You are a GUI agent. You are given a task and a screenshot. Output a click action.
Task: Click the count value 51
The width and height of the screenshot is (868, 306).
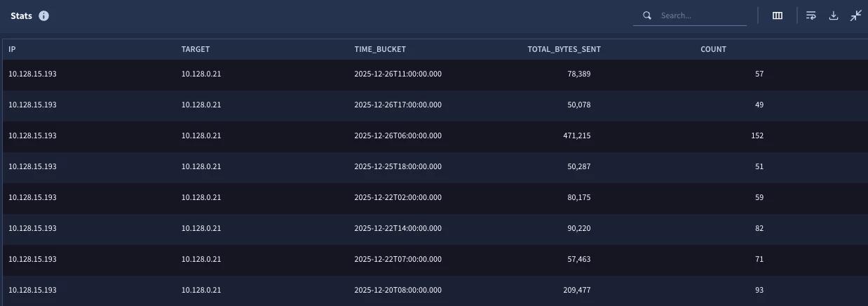point(759,166)
